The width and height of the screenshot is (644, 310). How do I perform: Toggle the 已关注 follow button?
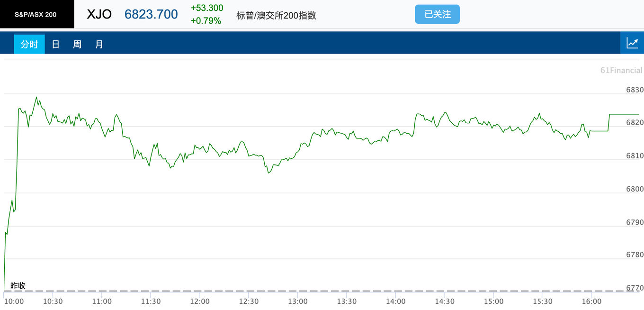tap(437, 14)
